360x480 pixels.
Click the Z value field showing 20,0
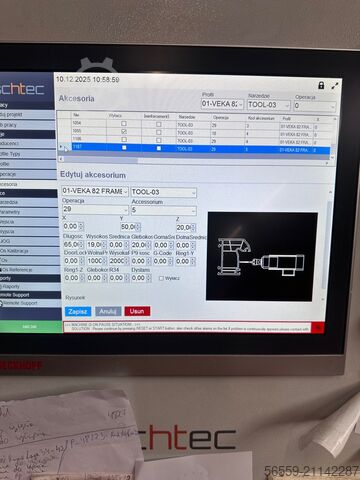pyautogui.click(x=186, y=228)
